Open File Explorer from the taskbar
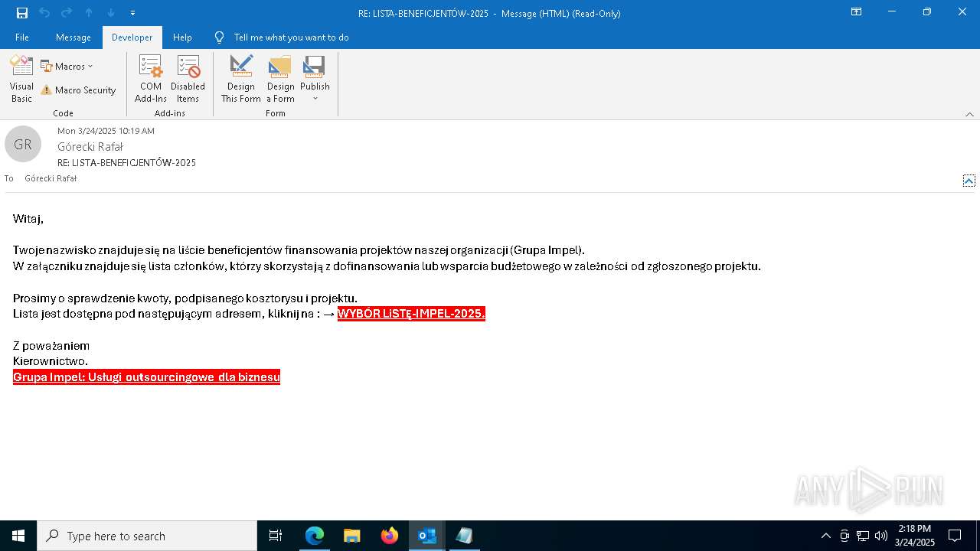Screen dimensions: 980x551 tap(351, 536)
